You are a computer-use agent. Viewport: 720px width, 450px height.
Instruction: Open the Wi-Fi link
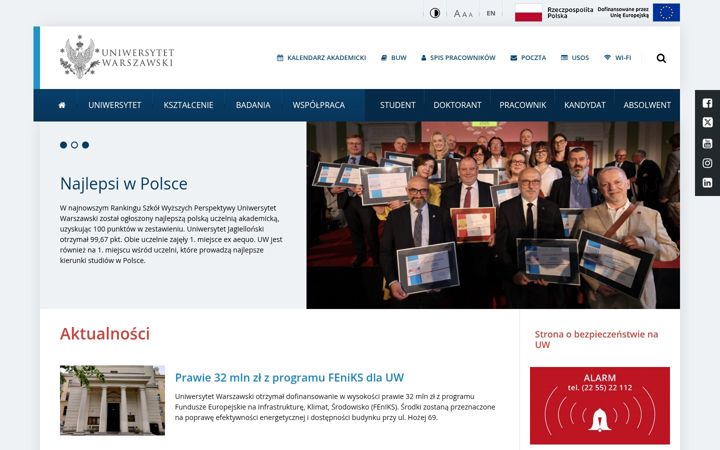click(x=618, y=58)
